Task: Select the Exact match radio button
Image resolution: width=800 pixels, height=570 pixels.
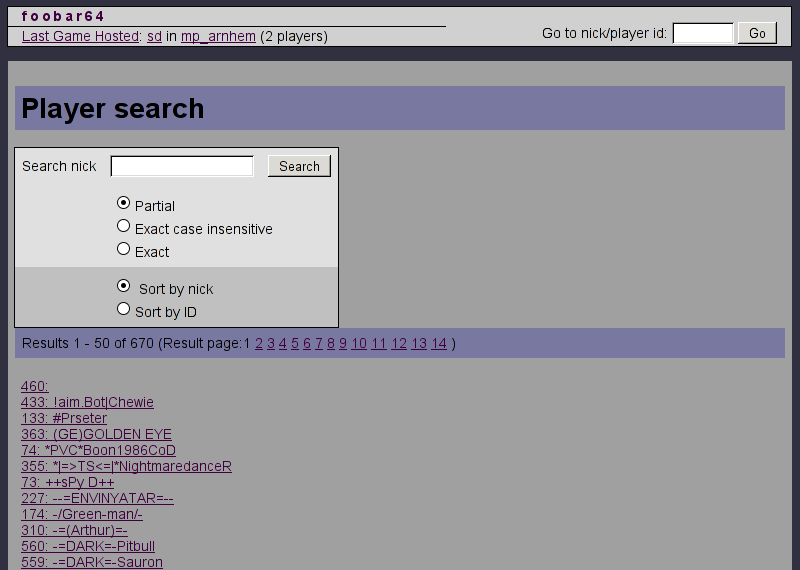Action: pyautogui.click(x=124, y=249)
